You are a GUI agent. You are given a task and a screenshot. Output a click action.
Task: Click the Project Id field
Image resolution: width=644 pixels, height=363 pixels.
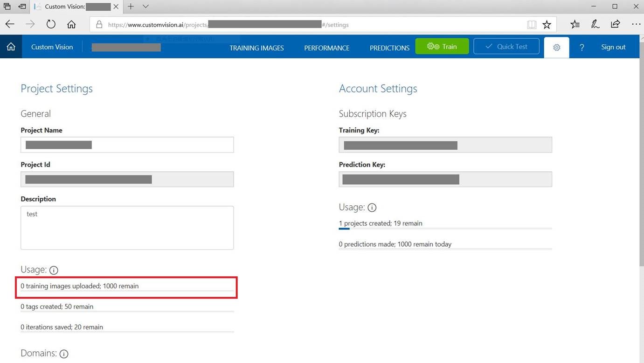(127, 179)
